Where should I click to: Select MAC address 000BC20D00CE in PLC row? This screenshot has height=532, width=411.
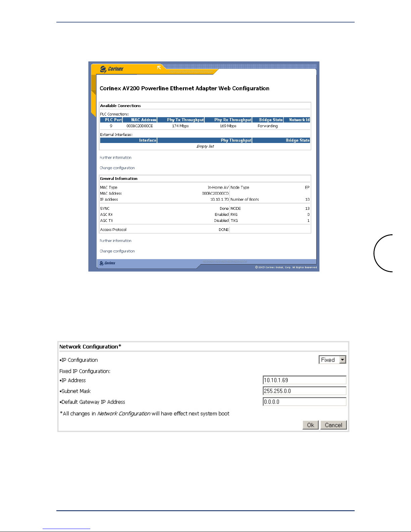[x=140, y=126]
